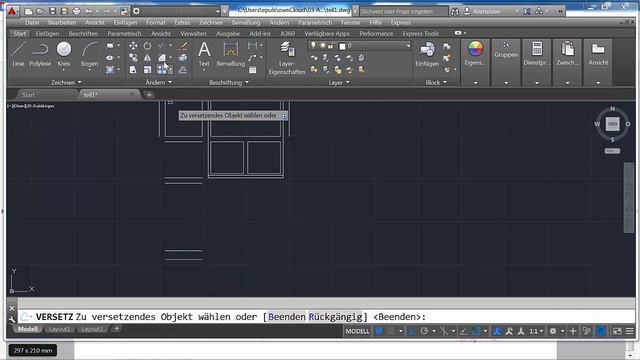Click the MODELL status bar button

pyautogui.click(x=357, y=331)
